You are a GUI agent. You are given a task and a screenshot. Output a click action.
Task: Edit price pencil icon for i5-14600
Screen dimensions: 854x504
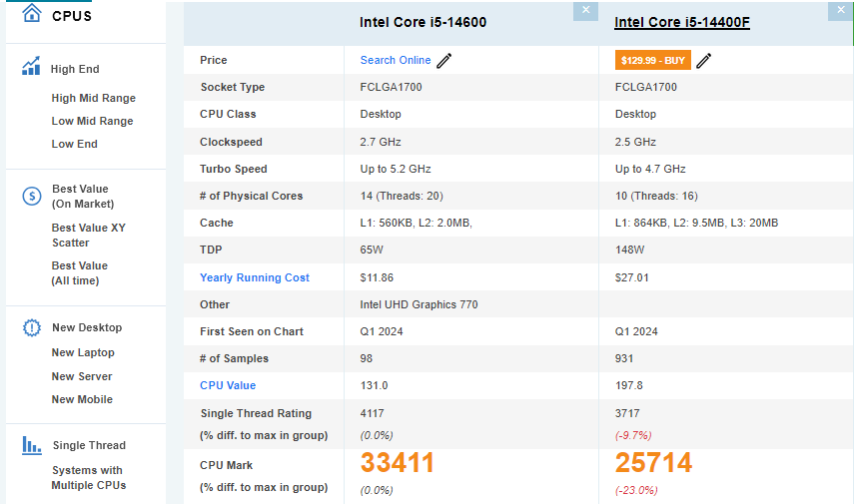pos(443,61)
